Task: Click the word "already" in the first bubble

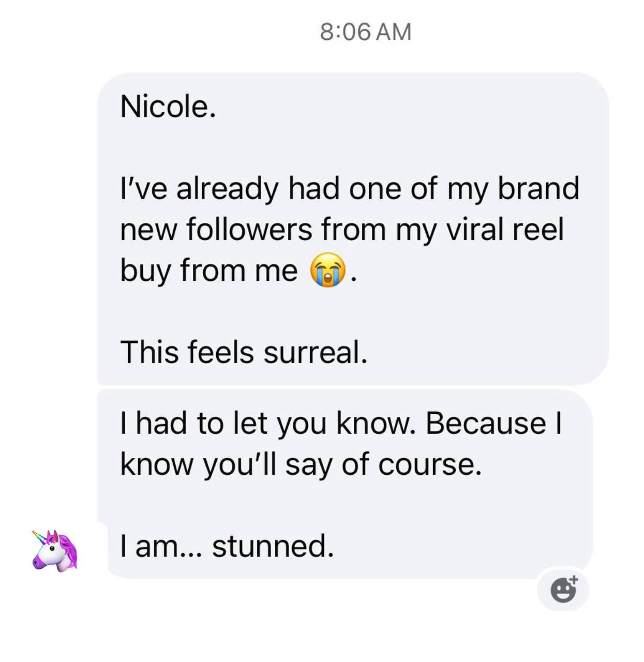Action: tap(227, 189)
